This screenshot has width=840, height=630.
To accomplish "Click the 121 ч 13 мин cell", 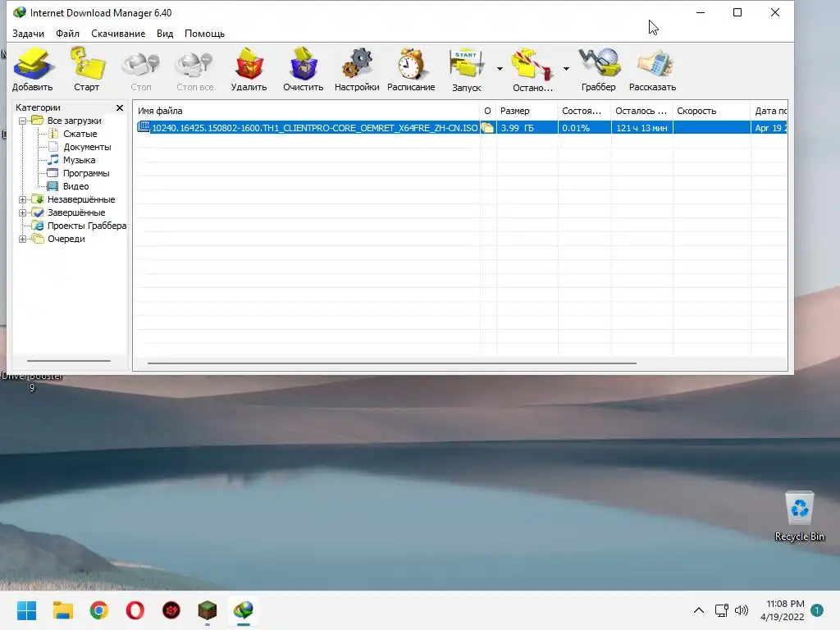I will 641,127.
